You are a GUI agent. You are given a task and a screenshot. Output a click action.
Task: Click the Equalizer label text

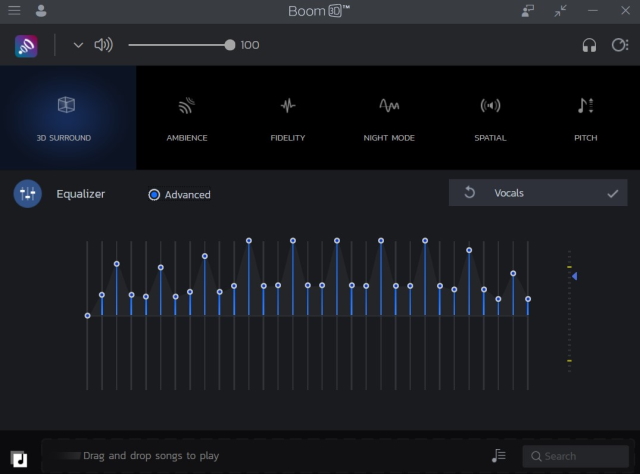click(x=80, y=194)
